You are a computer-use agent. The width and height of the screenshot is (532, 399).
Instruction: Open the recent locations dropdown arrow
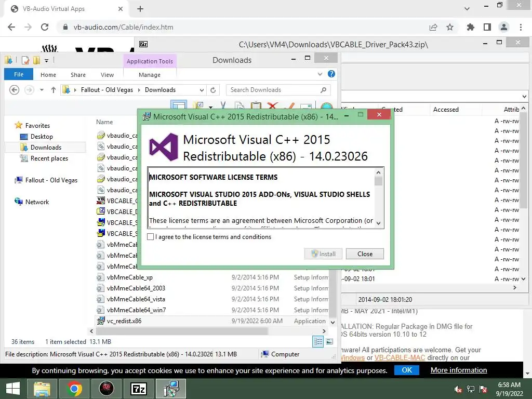(42, 90)
